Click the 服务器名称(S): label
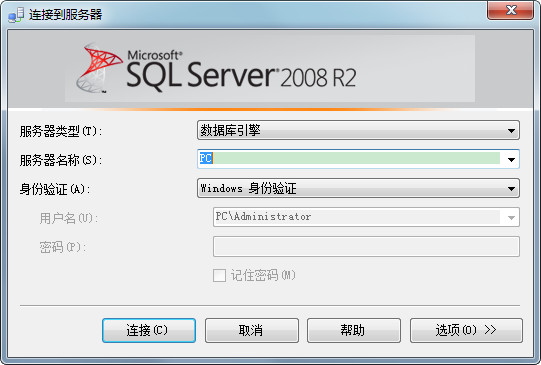This screenshot has width=541, height=365. tap(61, 160)
